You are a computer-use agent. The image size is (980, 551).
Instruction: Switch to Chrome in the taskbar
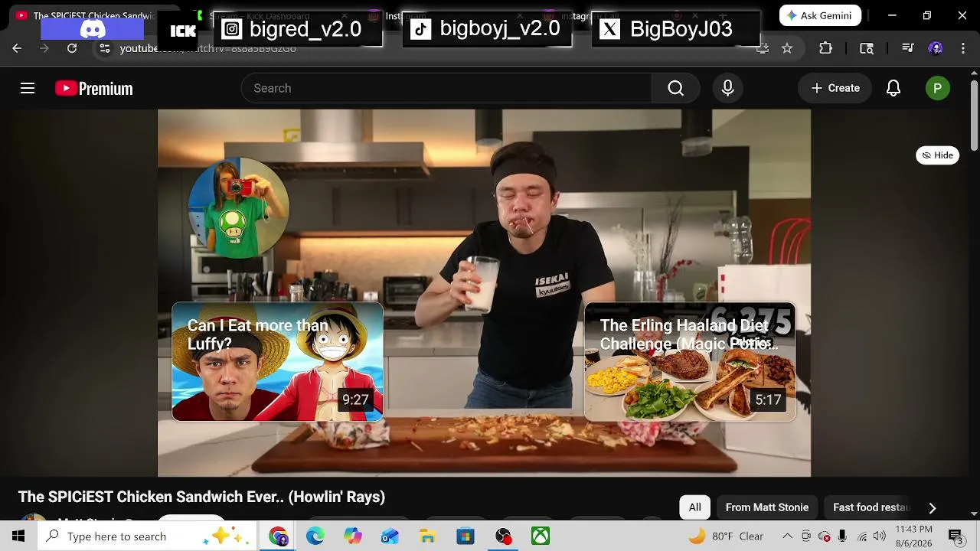coord(278,536)
